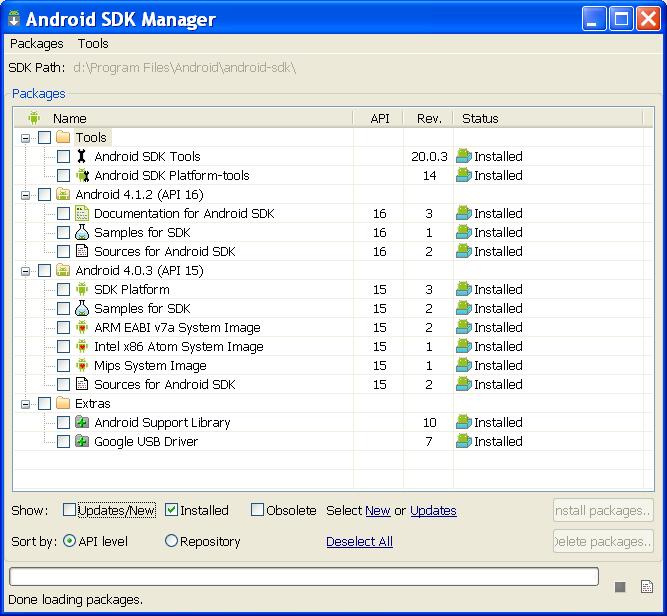Click the Android Support Library package icon
This screenshot has height=616, width=667.
pyautogui.click(x=82, y=422)
